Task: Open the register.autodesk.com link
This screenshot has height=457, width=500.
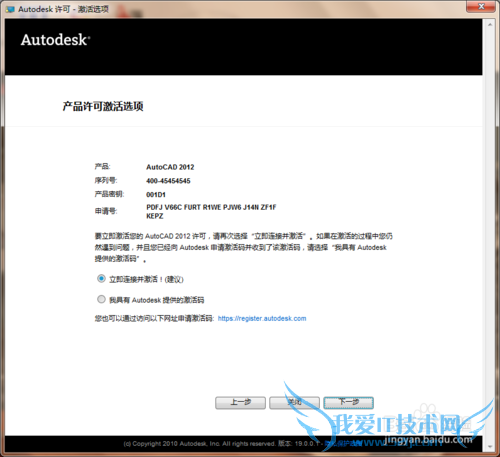Action: tap(262, 318)
